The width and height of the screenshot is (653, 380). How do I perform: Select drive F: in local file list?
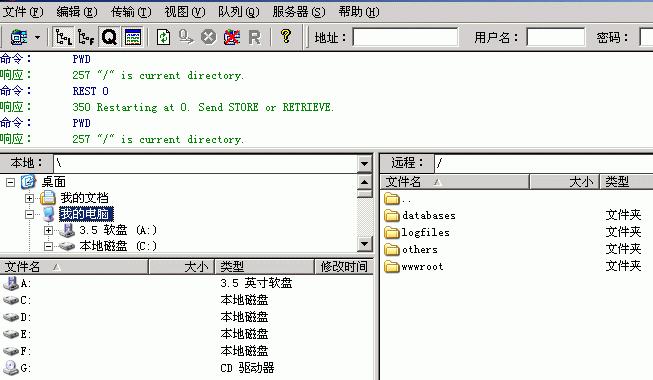[17, 351]
